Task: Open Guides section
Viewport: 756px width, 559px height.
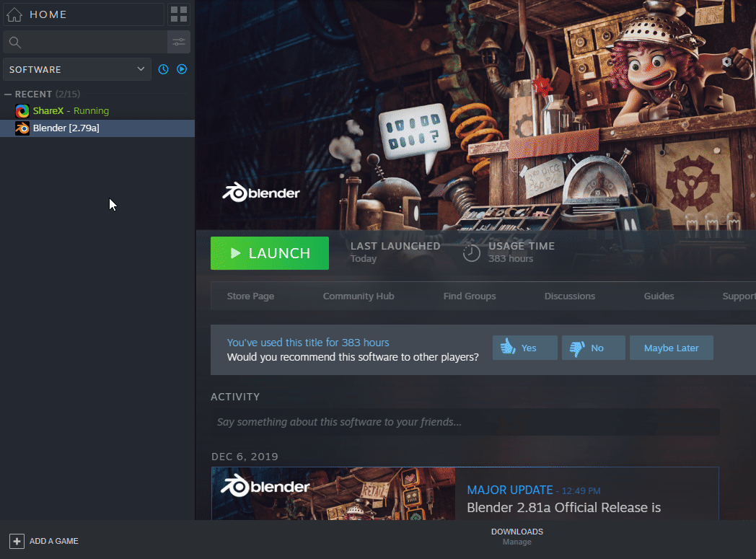Action: [659, 296]
